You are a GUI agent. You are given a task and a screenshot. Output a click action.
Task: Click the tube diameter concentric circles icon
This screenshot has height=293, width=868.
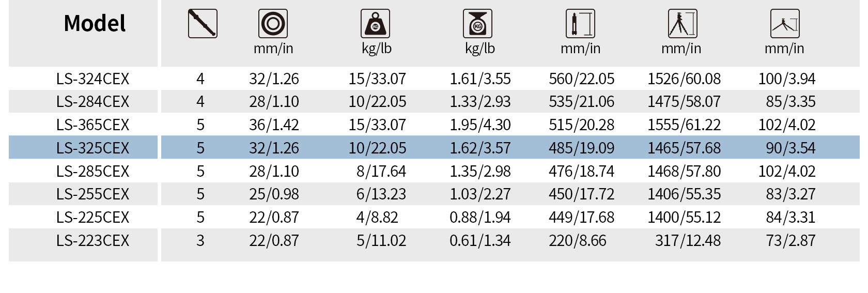pos(273,24)
